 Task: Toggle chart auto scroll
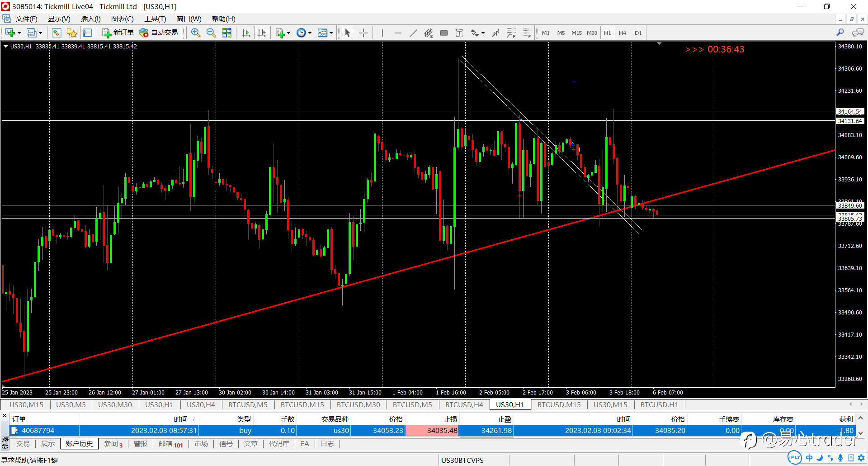246,33
